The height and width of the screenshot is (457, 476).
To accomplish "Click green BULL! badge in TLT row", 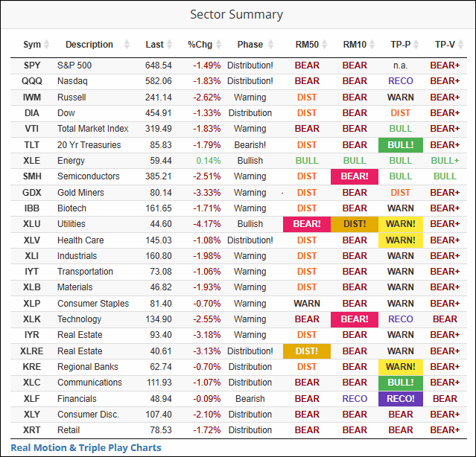I will [401, 145].
